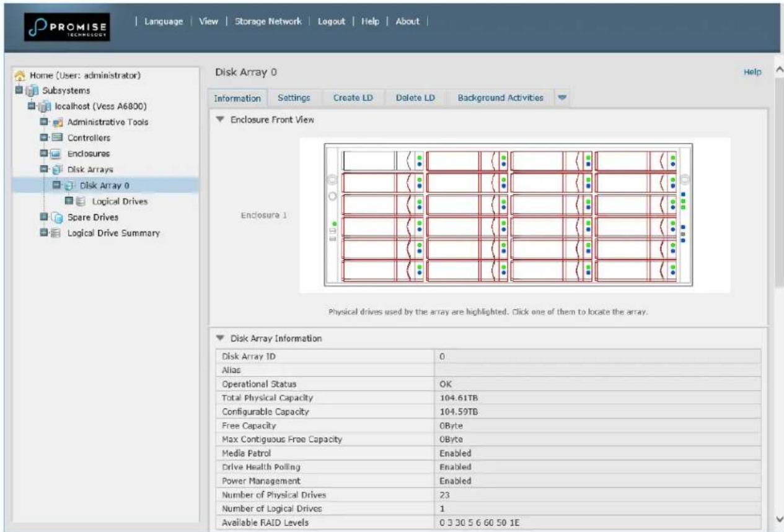Click the Available RAID Levels value
This screenshot has width=784, height=532.
click(x=479, y=524)
